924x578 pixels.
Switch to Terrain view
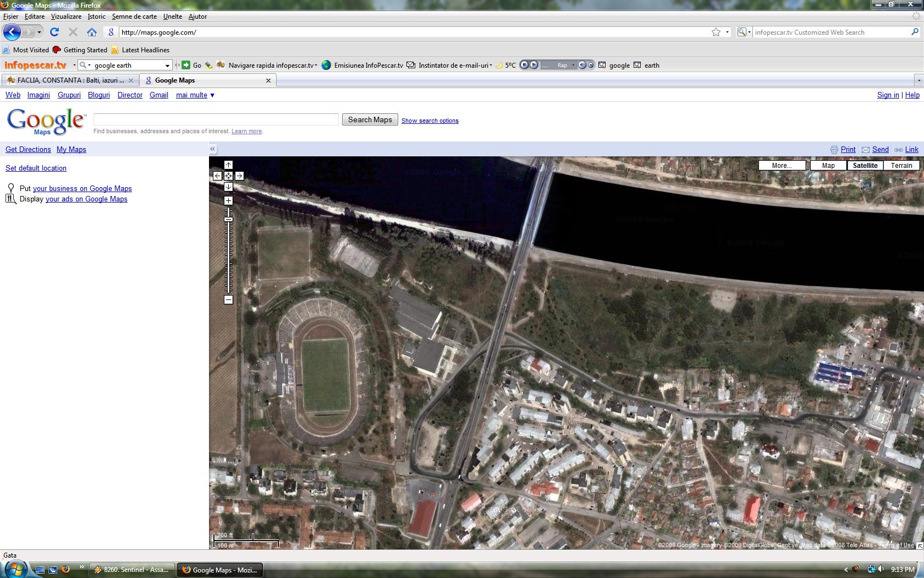pyautogui.click(x=901, y=166)
